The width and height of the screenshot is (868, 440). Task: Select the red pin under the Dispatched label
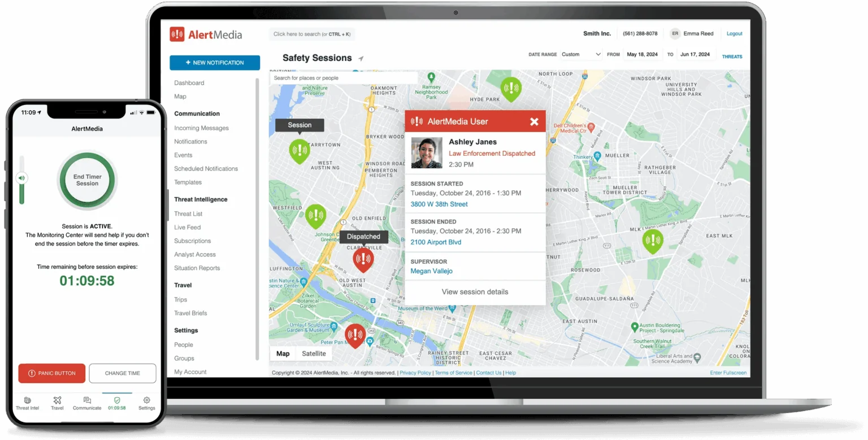(363, 260)
